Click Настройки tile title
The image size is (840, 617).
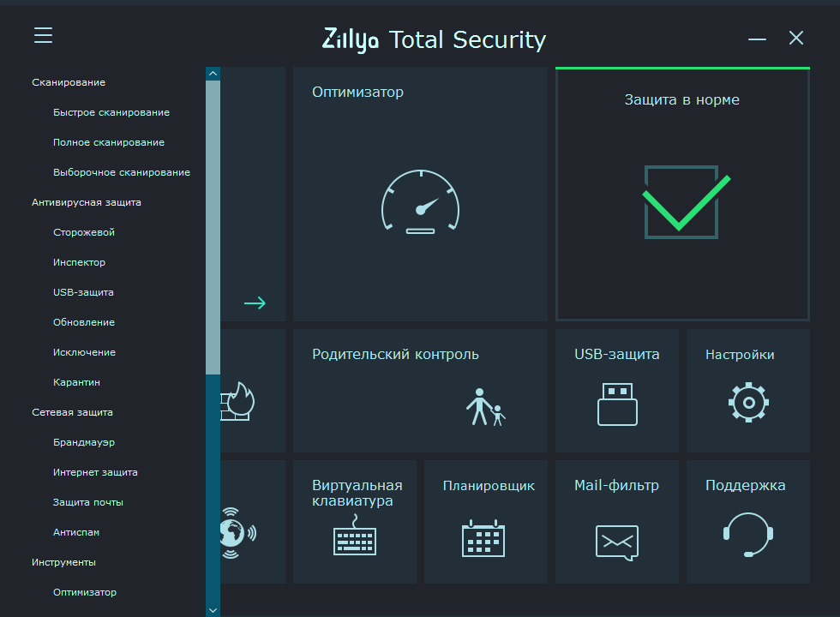coord(740,355)
